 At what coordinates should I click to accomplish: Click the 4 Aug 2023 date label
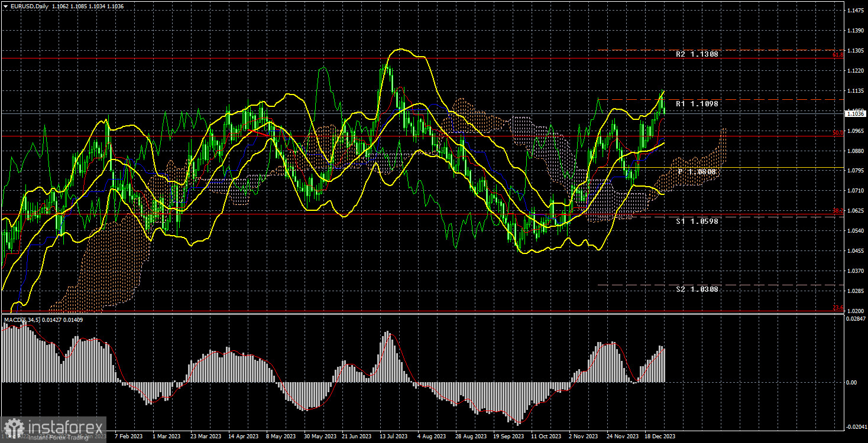click(x=432, y=437)
